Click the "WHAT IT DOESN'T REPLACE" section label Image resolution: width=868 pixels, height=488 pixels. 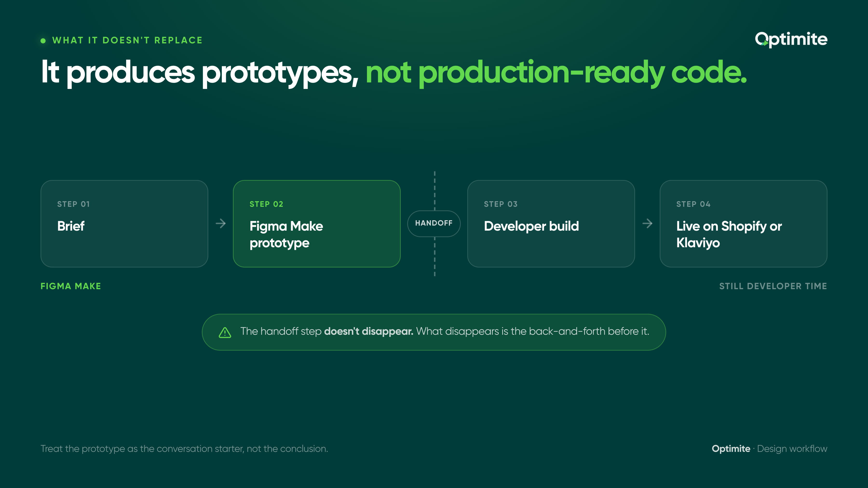tap(127, 40)
